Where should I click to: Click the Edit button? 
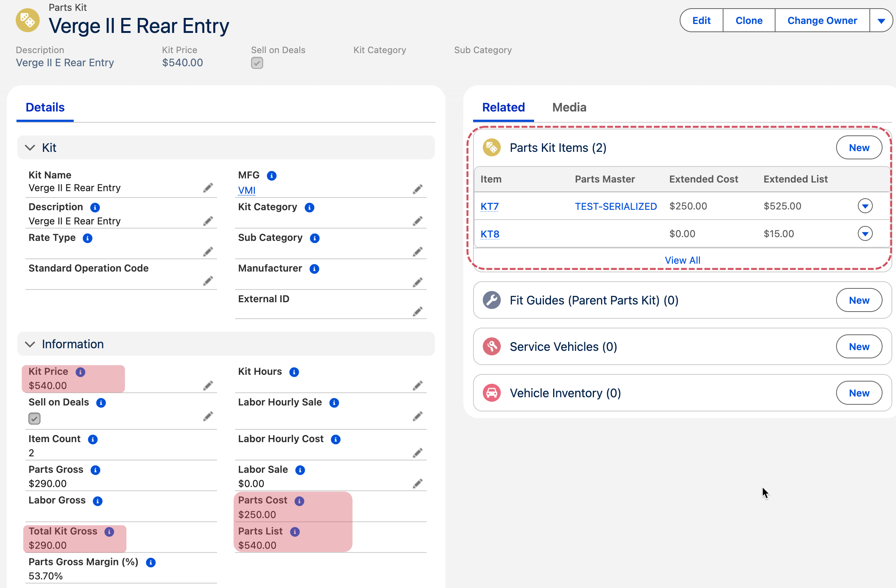click(701, 21)
